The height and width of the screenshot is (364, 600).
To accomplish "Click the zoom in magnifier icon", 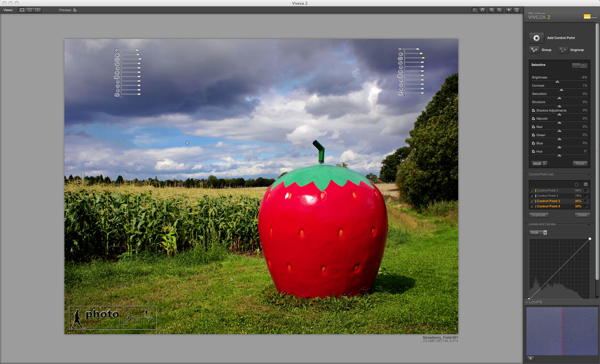I will pos(491,10).
